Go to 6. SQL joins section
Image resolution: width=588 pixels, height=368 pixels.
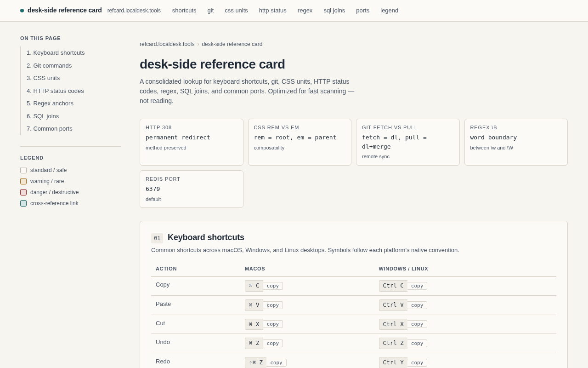click(x=43, y=116)
